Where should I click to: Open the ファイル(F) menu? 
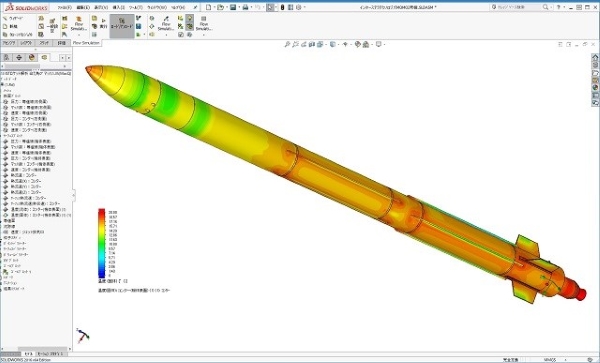tap(64, 7)
